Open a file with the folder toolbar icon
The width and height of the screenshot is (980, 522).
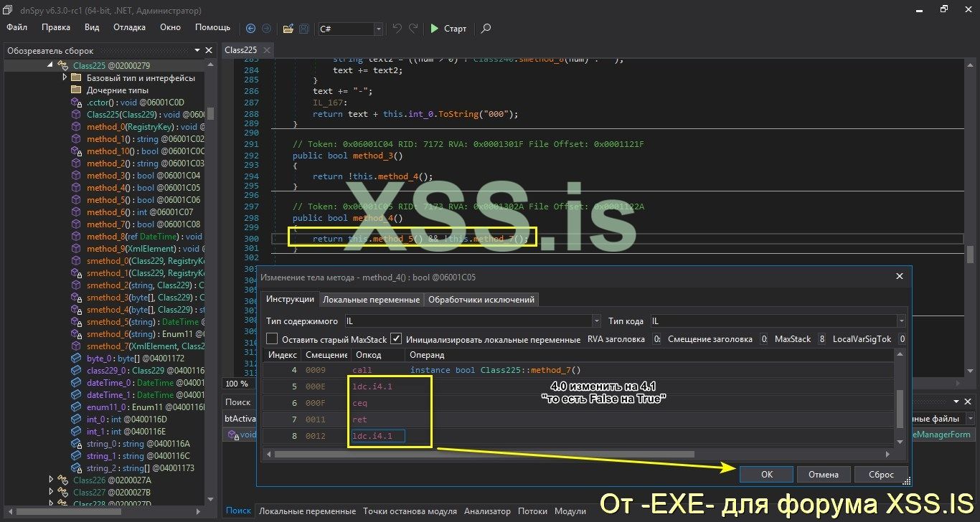288,29
